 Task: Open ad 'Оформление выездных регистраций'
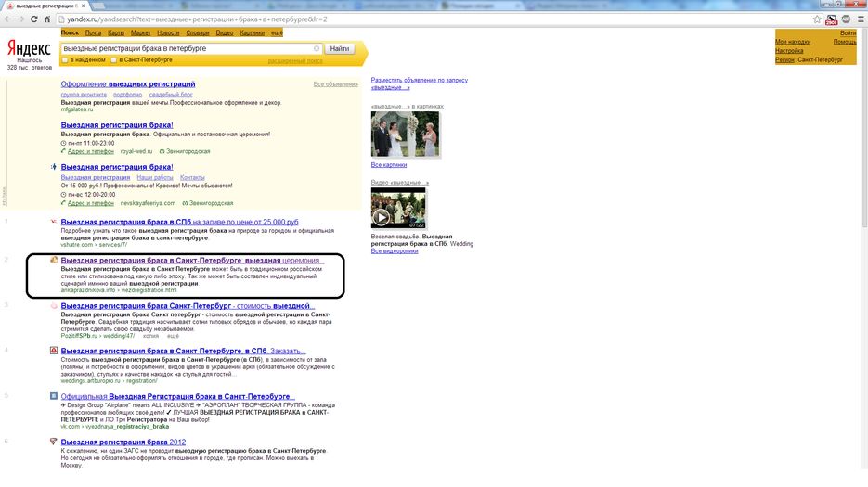point(128,84)
